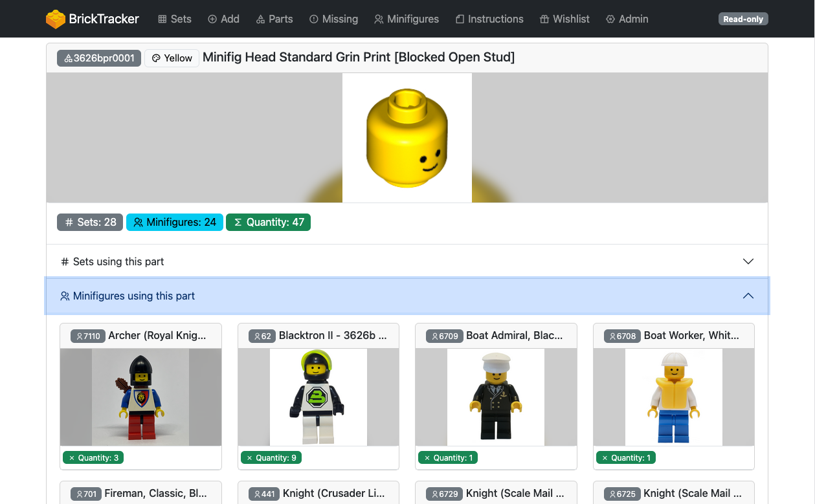815x504 pixels.
Task: Open the Parts navigation item
Action: point(274,19)
